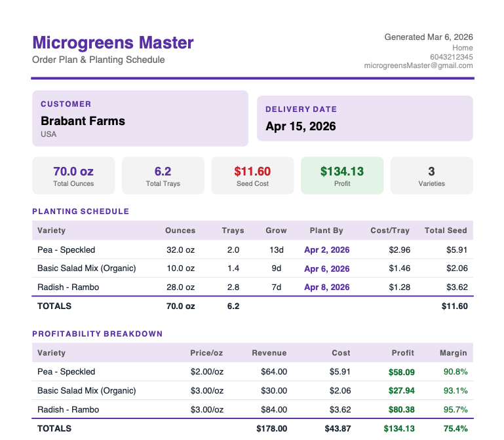Screen dimensions: 504x440
Task: Select the Total Ounces summary card
Action: [x=73, y=175]
